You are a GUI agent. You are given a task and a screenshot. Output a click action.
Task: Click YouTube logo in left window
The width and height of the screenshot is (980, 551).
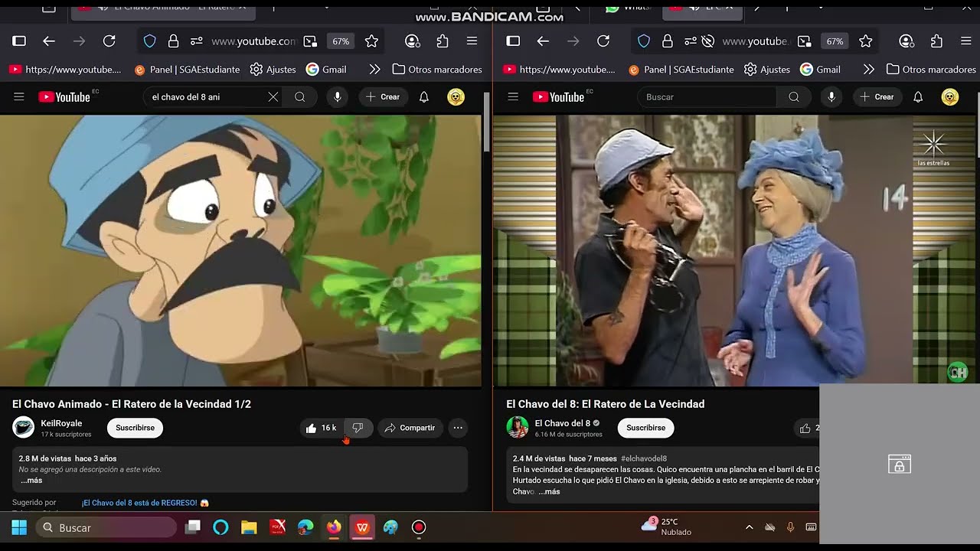[x=64, y=97]
